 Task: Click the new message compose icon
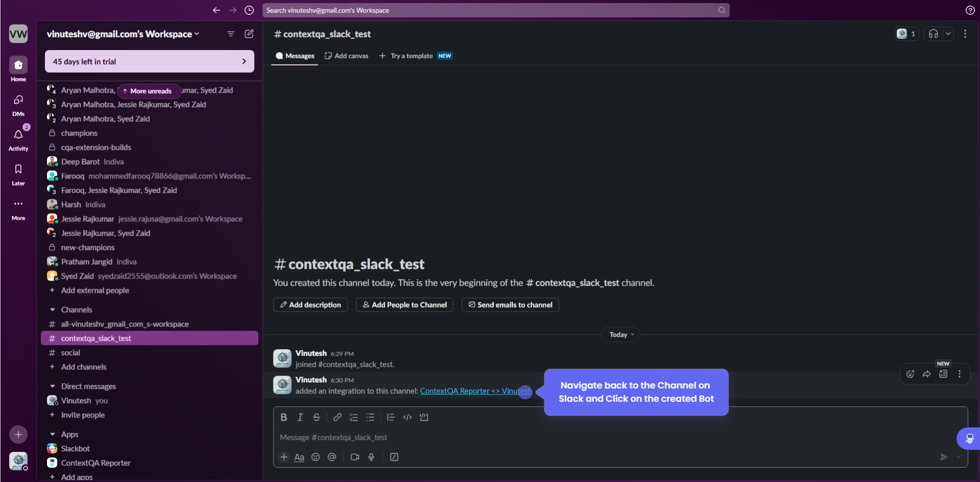pyautogui.click(x=249, y=34)
